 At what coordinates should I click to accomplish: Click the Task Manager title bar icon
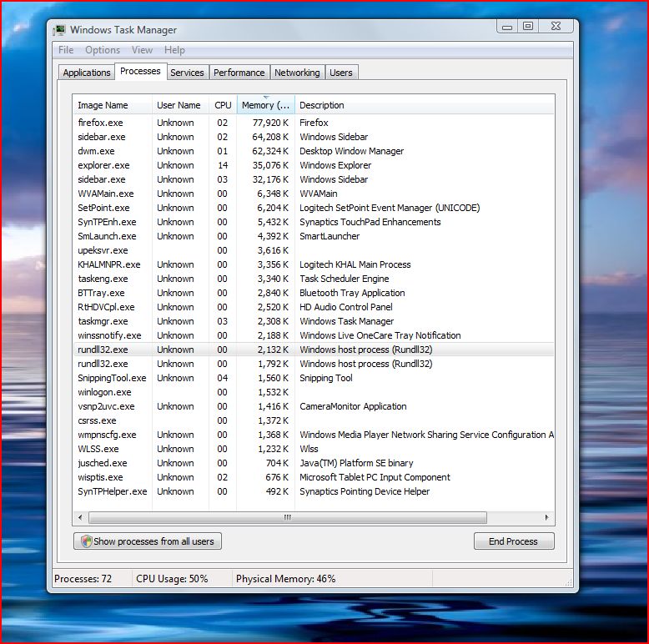click(59, 30)
